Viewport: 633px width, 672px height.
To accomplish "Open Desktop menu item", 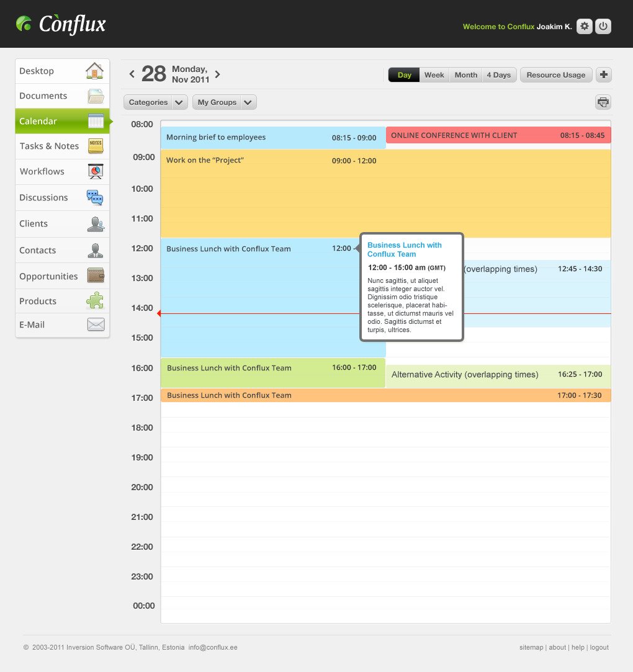I will [x=63, y=71].
